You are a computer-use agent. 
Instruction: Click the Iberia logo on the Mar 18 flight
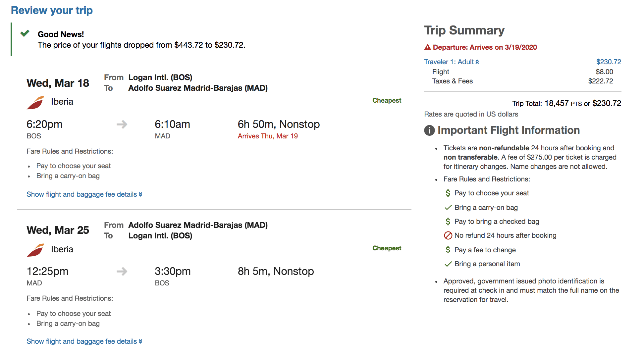35,103
